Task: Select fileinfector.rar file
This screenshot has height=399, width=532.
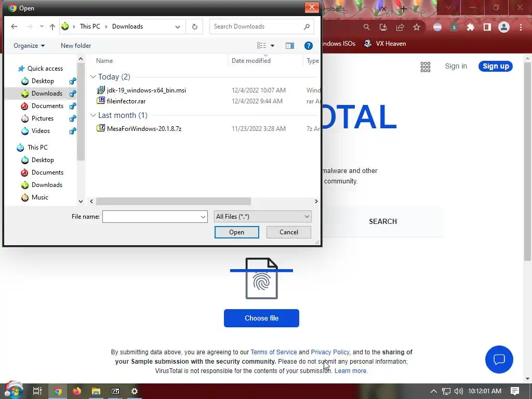Action: [121, 101]
